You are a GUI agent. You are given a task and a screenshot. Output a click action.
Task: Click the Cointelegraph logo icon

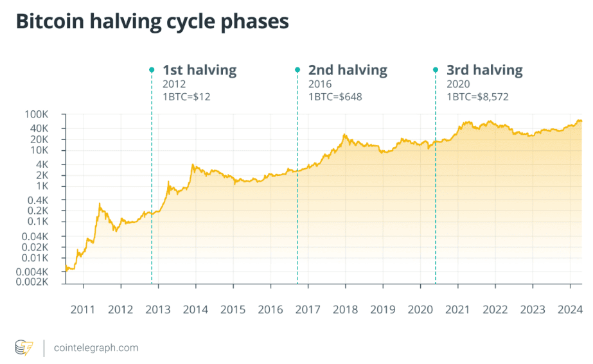pos(23,348)
